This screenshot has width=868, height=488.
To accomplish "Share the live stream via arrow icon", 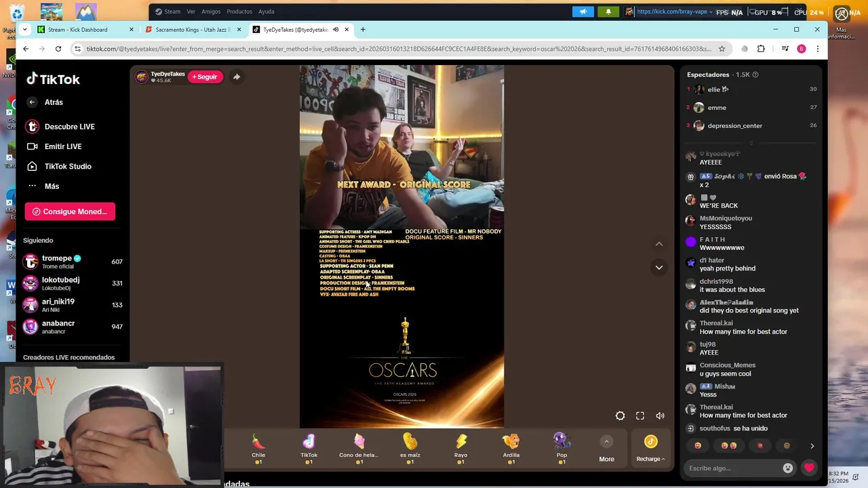I will 237,77.
